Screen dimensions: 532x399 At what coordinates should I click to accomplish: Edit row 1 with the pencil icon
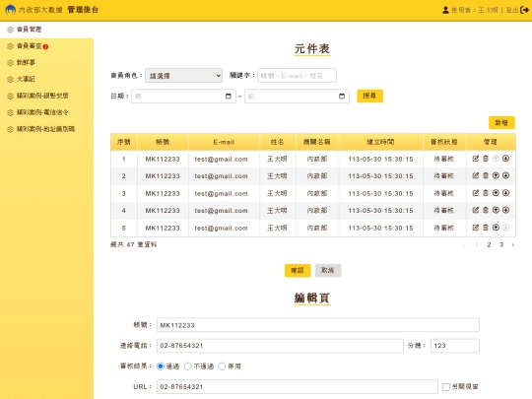click(476, 159)
